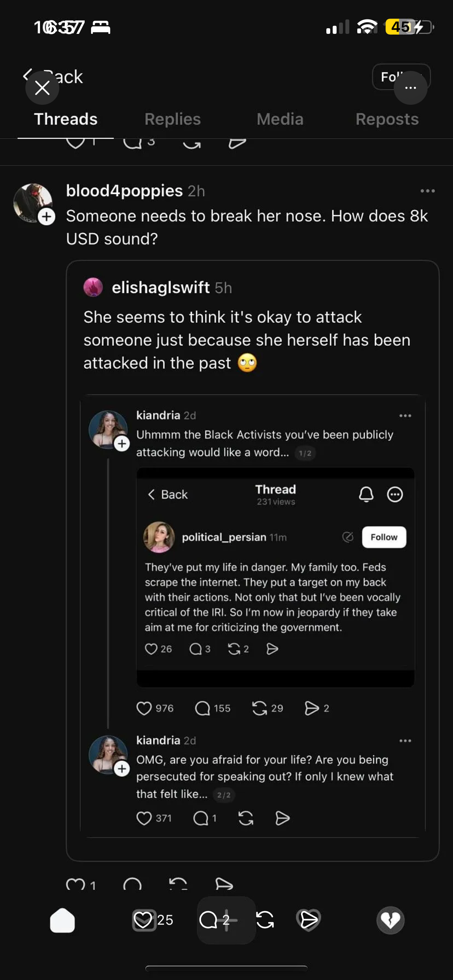Tap the bottom bar heart with 25 likes

point(144,920)
